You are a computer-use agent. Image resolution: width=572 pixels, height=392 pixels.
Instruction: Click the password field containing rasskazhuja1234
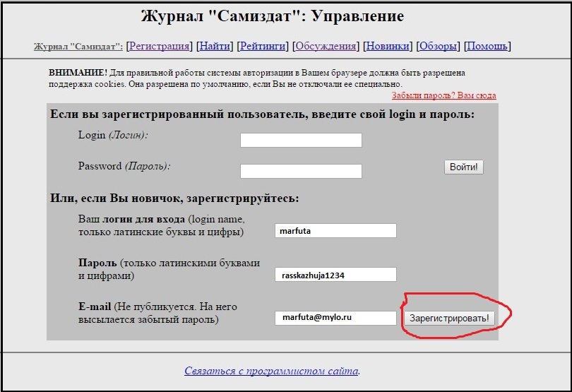coord(335,275)
